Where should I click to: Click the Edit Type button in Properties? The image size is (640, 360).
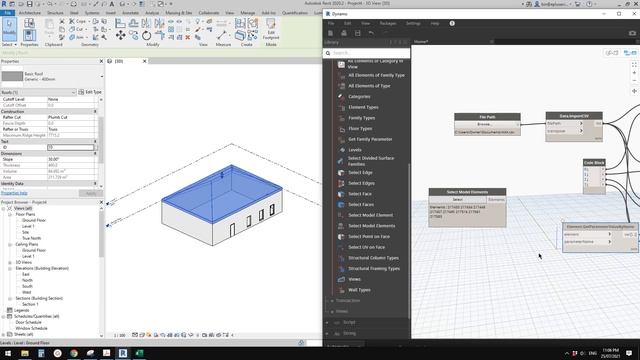coord(90,92)
